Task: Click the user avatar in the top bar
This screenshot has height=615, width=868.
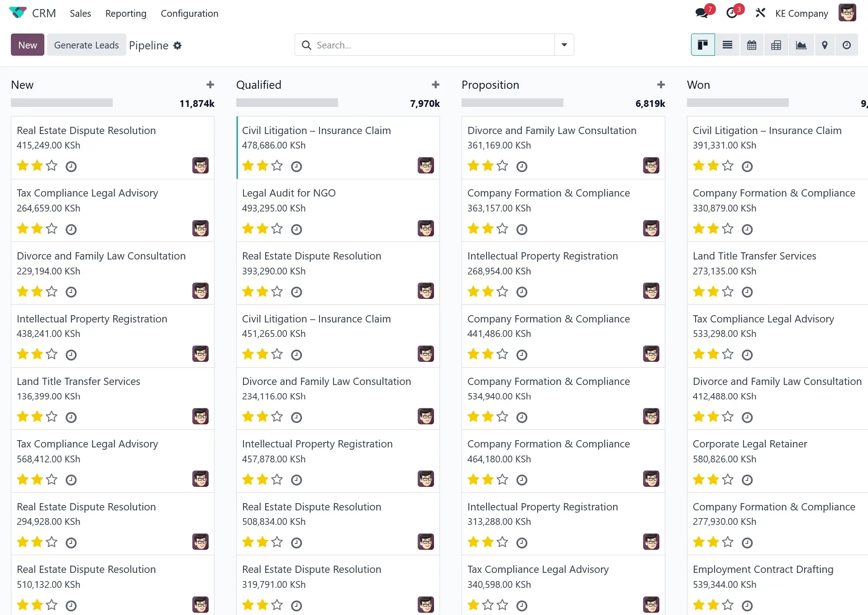Action: [x=847, y=13]
